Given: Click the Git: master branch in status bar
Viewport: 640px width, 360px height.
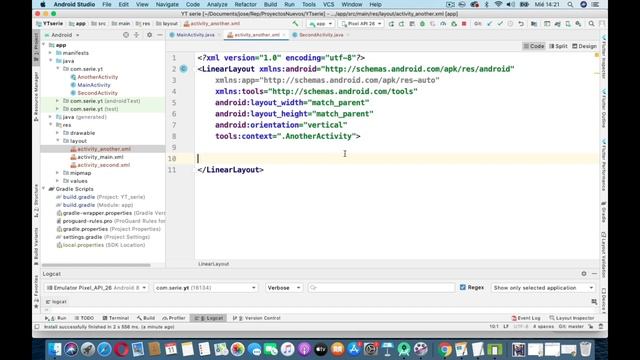Looking at the screenshot, I should pos(571,327).
